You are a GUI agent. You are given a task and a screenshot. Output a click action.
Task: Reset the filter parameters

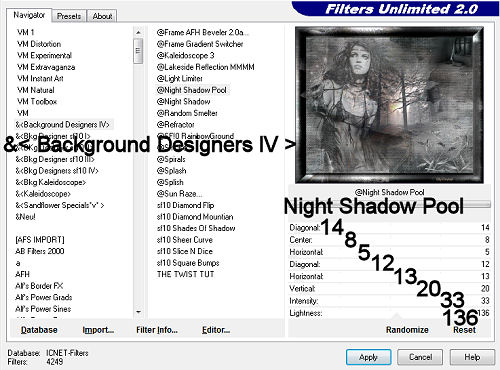point(464,330)
